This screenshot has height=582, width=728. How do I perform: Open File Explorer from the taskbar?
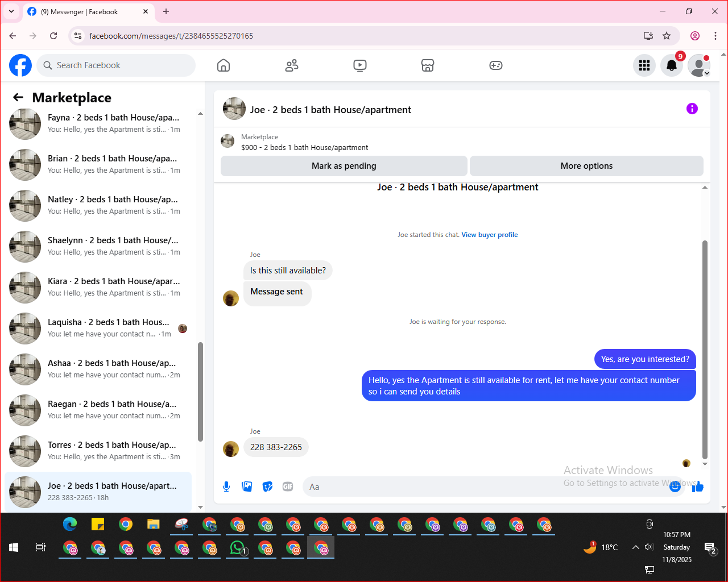pyautogui.click(x=154, y=524)
